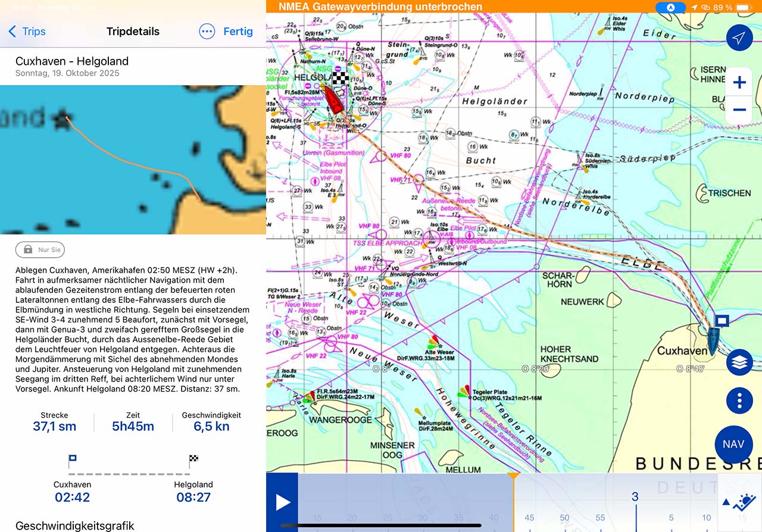Tap Fertig to finish editing
The image size is (762, 532).
(x=238, y=32)
